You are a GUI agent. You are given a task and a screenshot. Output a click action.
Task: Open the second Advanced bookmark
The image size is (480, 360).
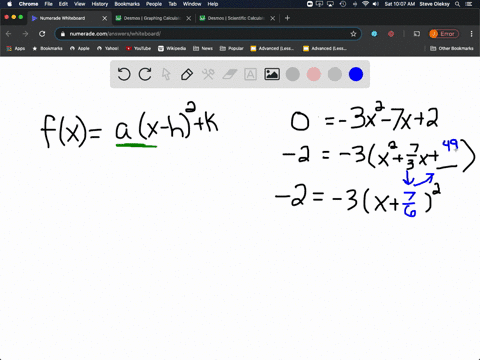coord(325,48)
